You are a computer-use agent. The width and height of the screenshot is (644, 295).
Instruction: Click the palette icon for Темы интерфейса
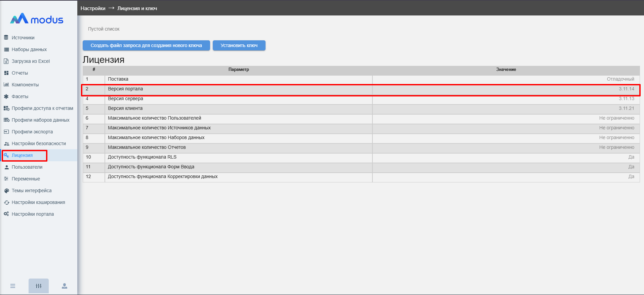(6, 191)
